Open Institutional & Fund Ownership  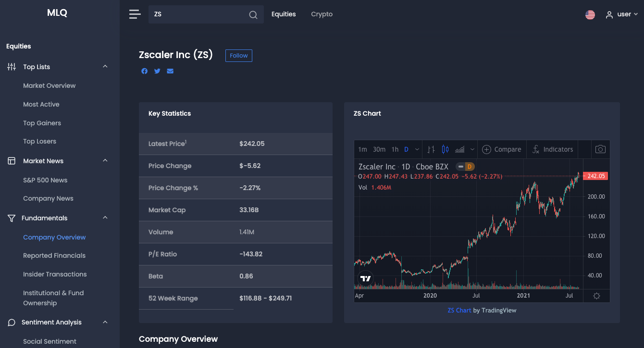53,298
